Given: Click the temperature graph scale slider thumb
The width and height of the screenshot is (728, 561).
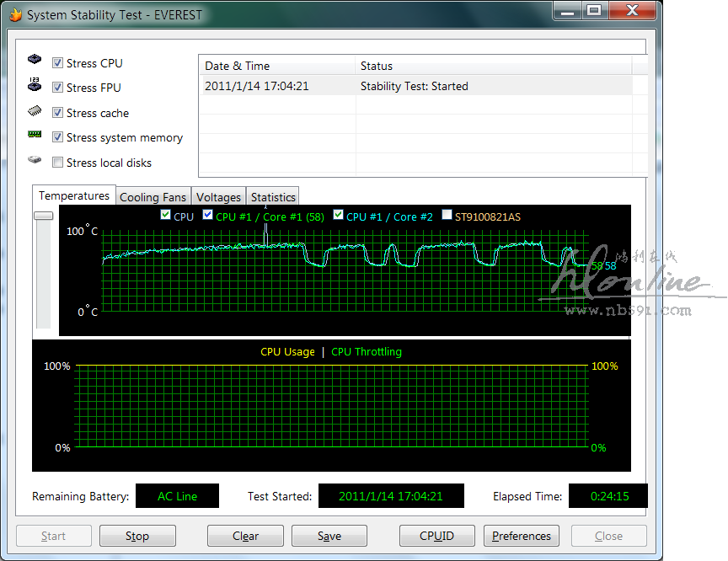Looking at the screenshot, I should click(44, 216).
